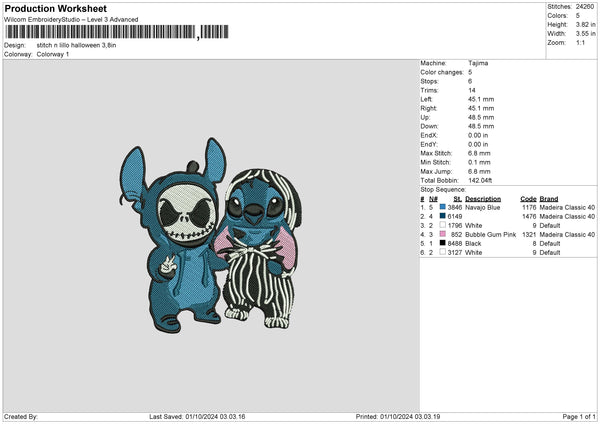Click thread code 1321 in row 4
The height and width of the screenshot is (424, 600).
click(x=529, y=235)
